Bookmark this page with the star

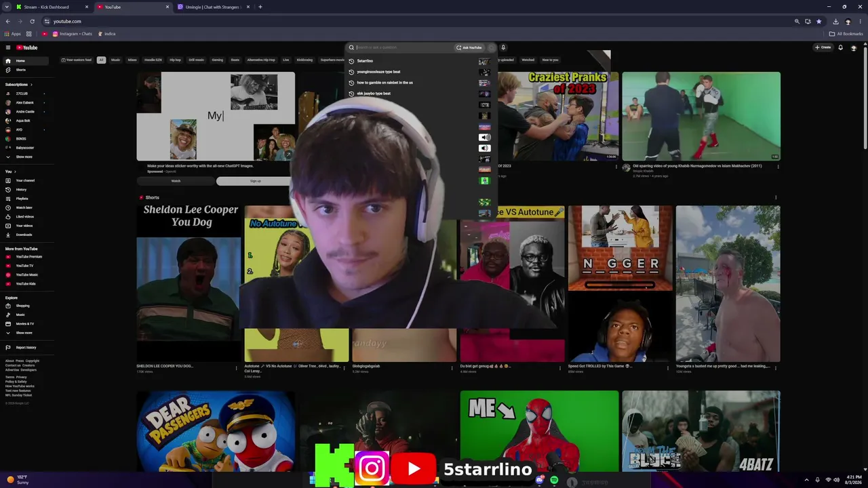[x=818, y=21]
